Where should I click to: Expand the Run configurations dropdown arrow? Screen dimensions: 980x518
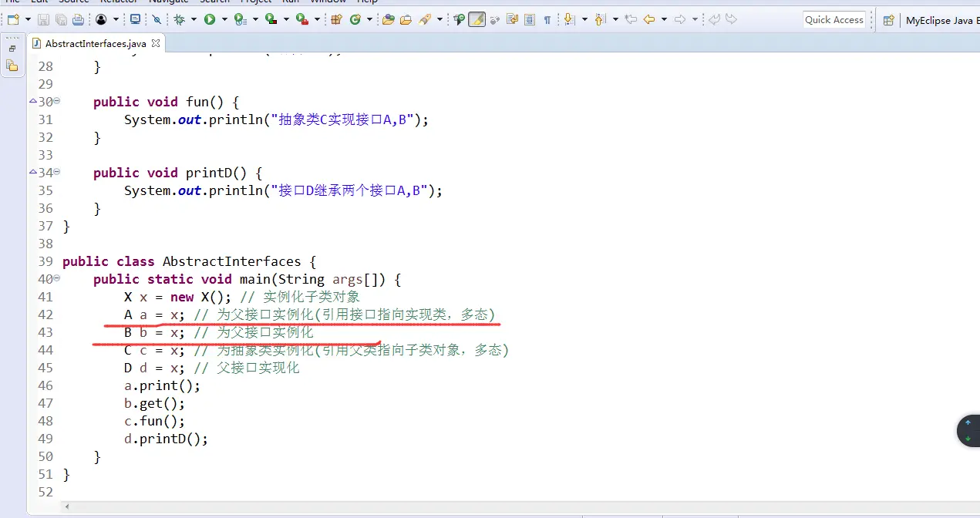224,19
